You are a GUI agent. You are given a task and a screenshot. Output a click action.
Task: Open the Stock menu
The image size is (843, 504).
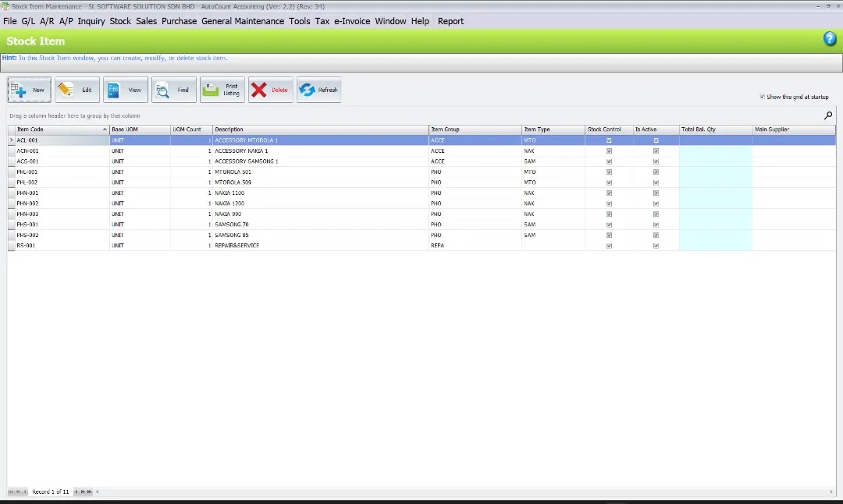(x=120, y=21)
